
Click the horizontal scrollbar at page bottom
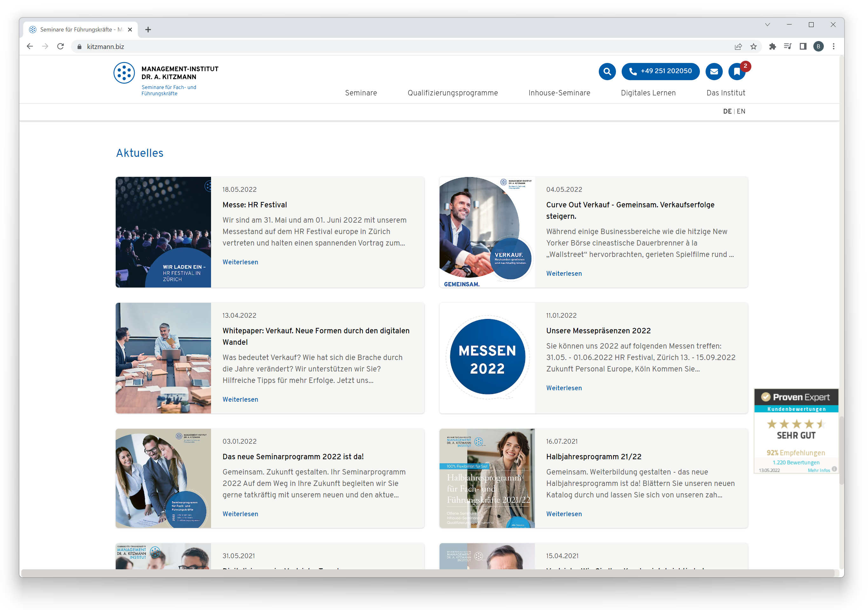coord(427,573)
